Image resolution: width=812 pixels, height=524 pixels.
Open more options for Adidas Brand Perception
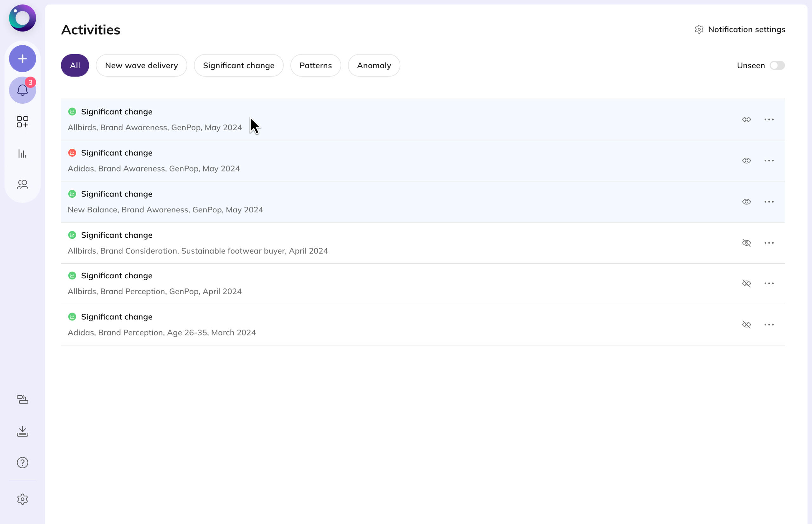click(x=769, y=324)
